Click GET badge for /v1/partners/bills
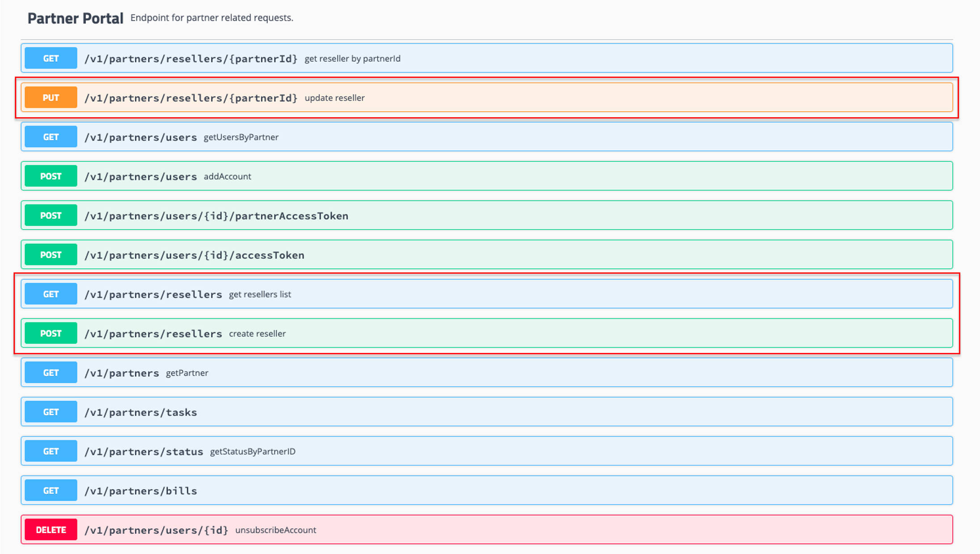 51,491
